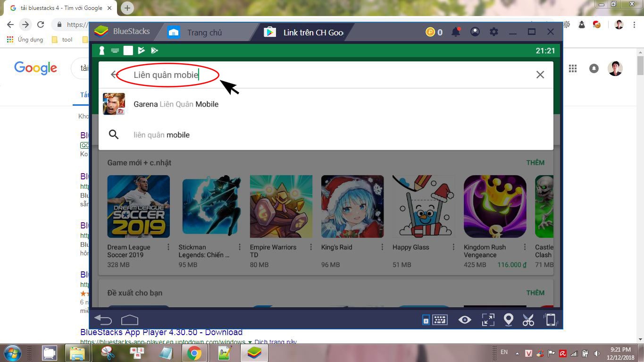Viewport: 644px width, 362px height.
Task: Click Chrome browser back arrow
Action: tap(10, 25)
